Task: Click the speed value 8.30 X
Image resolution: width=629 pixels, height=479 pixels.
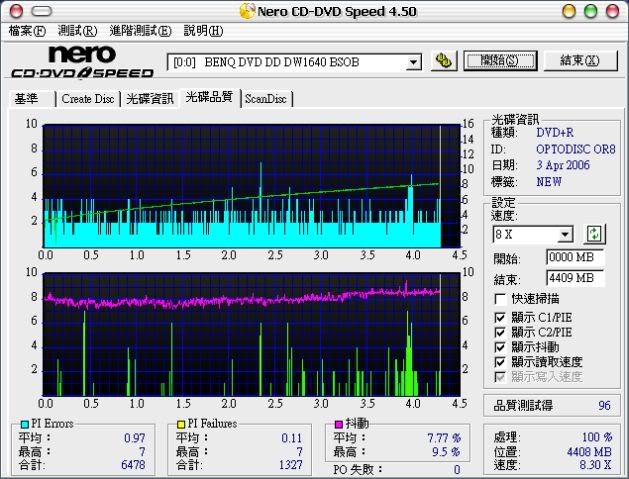Action: 595,465
